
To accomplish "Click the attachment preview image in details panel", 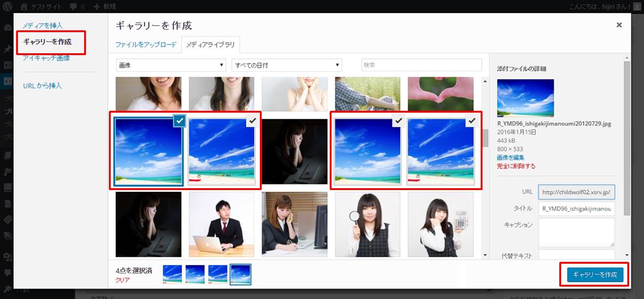I will [525, 98].
